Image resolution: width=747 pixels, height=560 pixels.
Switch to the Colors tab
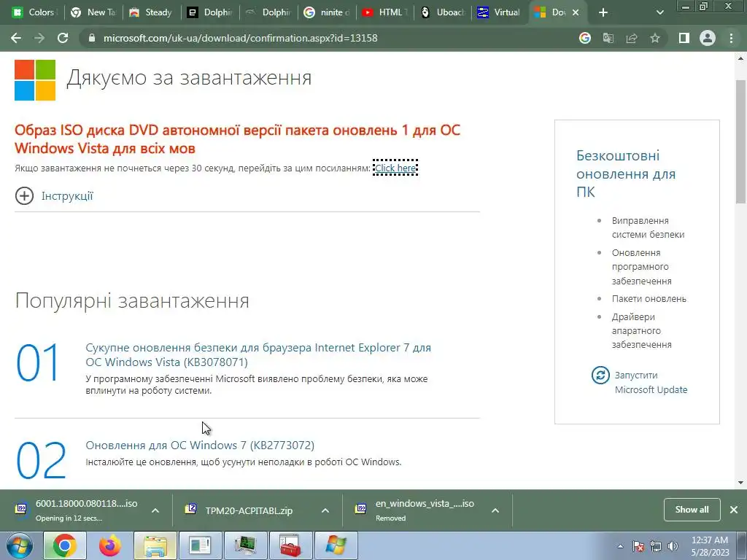(34, 12)
